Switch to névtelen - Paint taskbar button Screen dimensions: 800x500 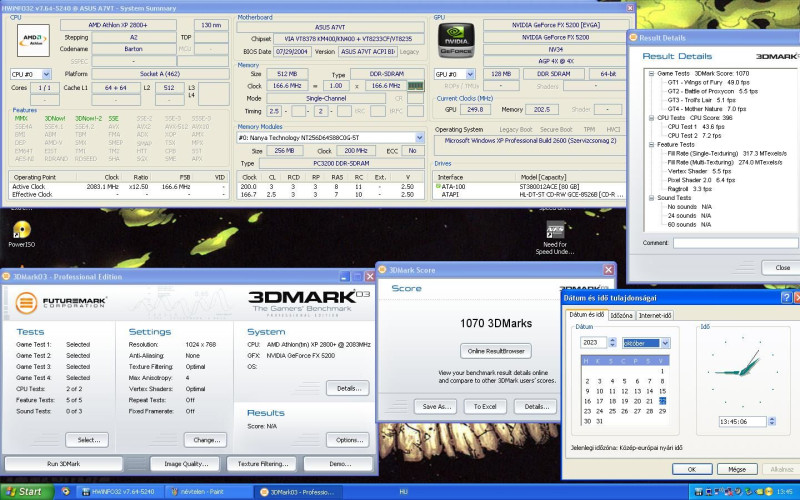pyautogui.click(x=207, y=492)
